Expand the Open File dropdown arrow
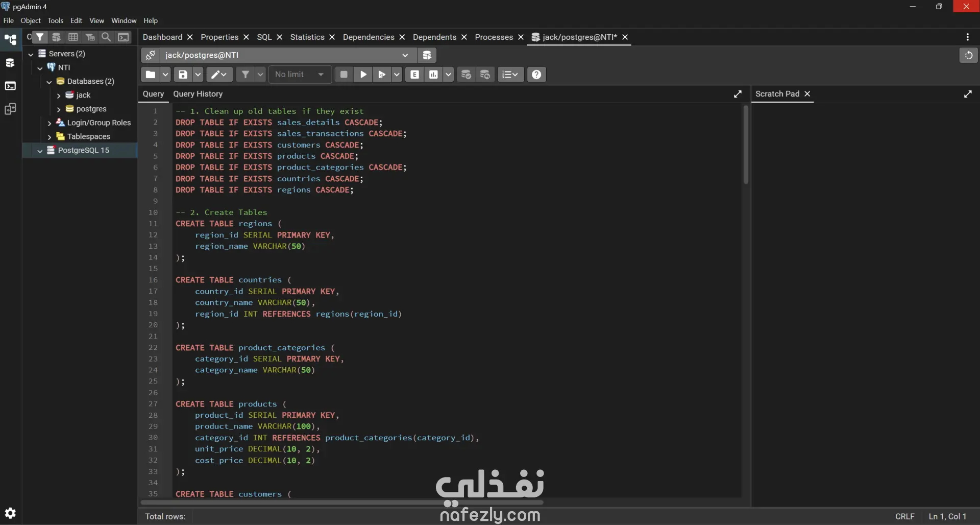 pos(165,75)
